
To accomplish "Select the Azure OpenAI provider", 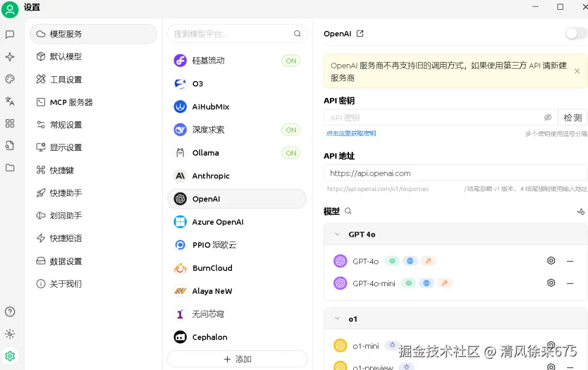I will 237,222.
